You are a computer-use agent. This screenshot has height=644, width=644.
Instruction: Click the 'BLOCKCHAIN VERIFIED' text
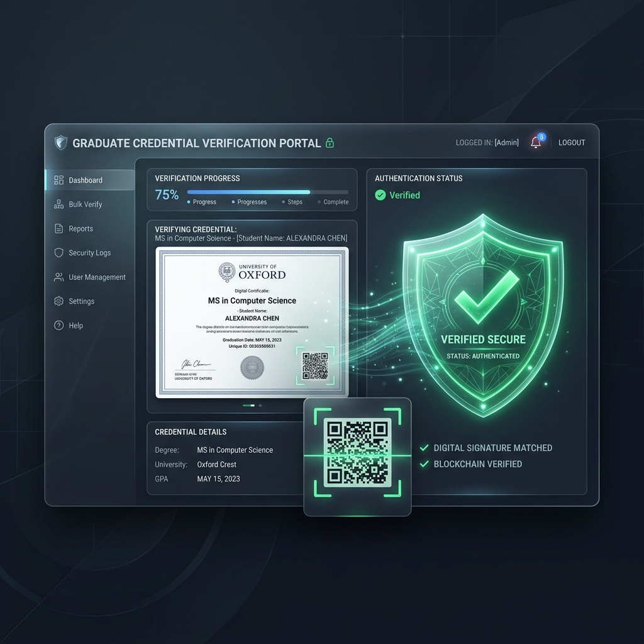(x=478, y=464)
